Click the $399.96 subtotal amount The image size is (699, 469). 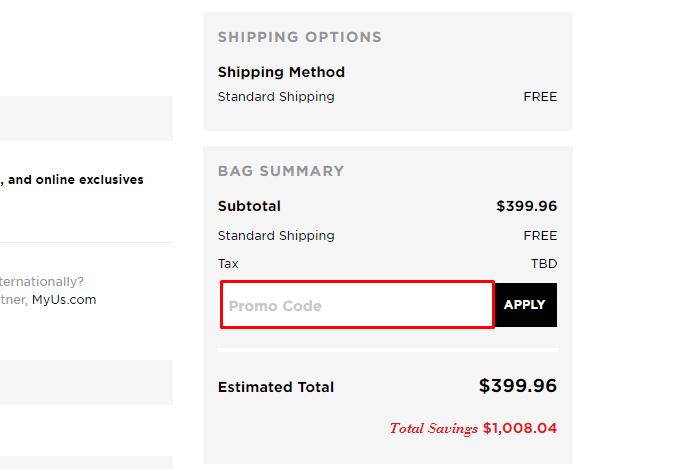click(526, 206)
